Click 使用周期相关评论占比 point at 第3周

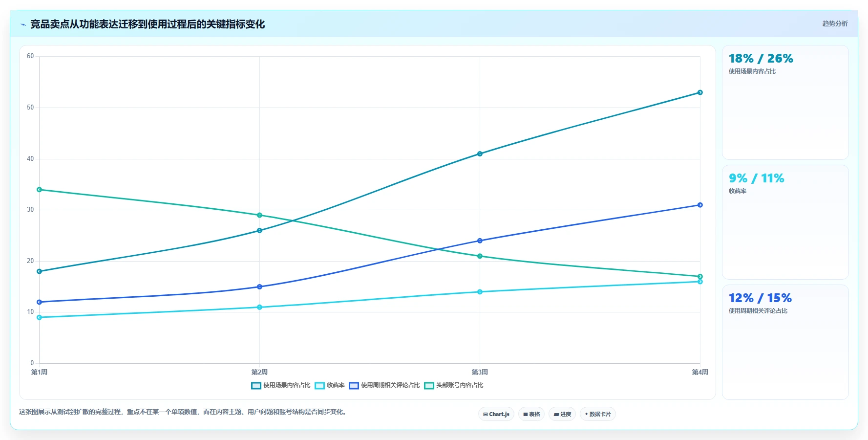[x=480, y=241]
